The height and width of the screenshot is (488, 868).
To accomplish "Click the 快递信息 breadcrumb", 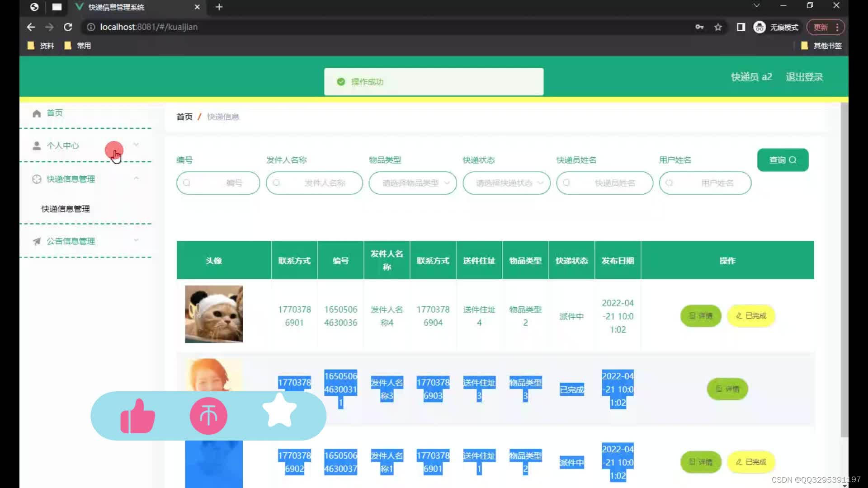I will coord(223,117).
